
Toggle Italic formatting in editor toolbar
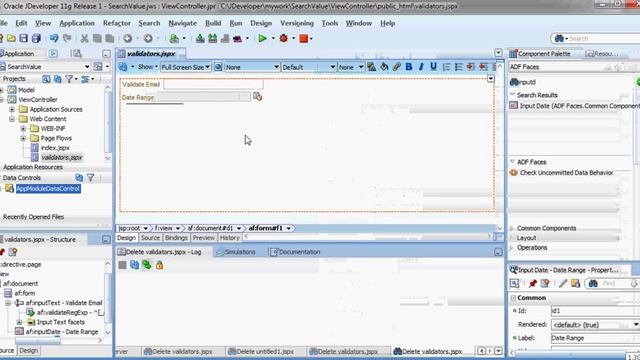(x=421, y=67)
